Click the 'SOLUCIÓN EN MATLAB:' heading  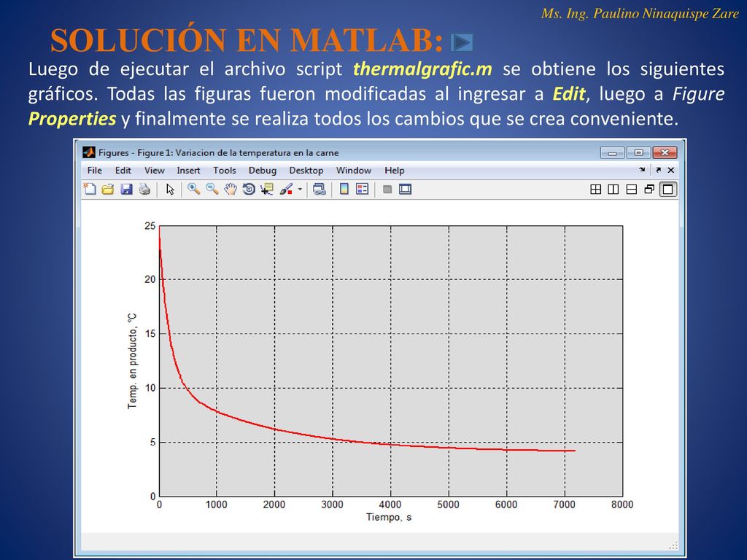click(x=247, y=40)
